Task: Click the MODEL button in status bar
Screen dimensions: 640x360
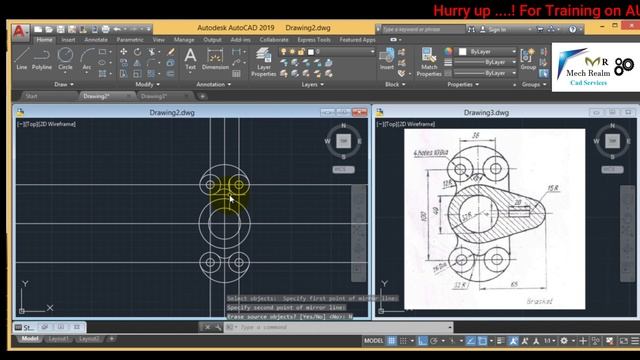Action: (373, 341)
